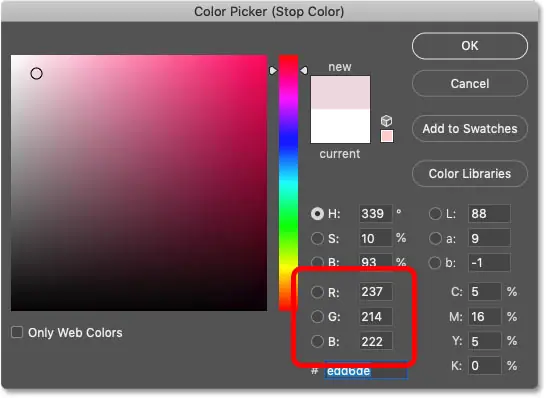
Task: Click the Cancel button
Action: [x=469, y=84]
